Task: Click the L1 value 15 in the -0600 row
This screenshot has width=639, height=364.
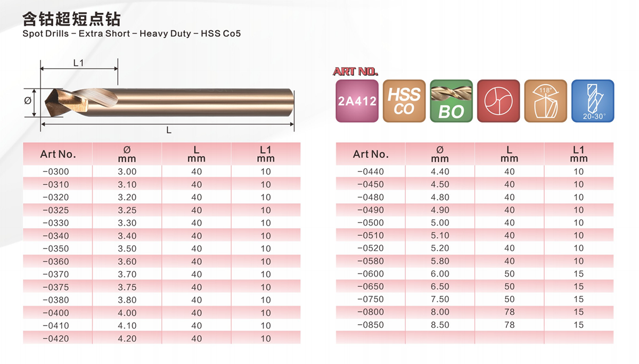Action: [x=579, y=274]
